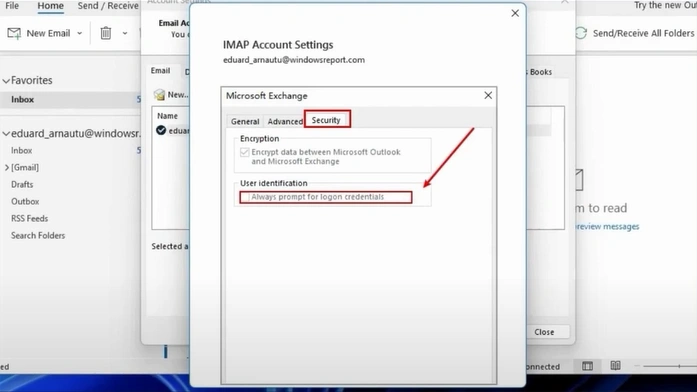Adjust the zoom slider in status bar
Image resolution: width=697 pixels, height=392 pixels.
679,366
